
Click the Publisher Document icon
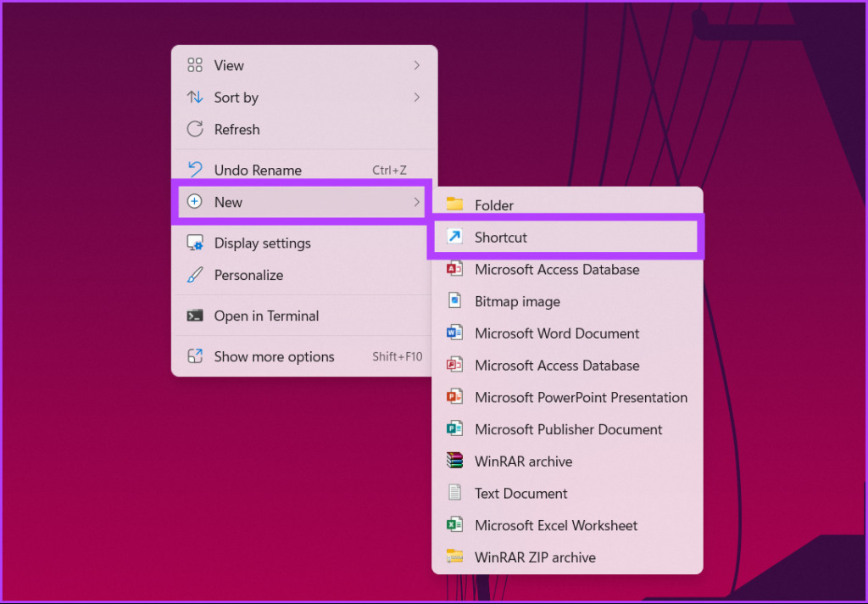tap(454, 429)
